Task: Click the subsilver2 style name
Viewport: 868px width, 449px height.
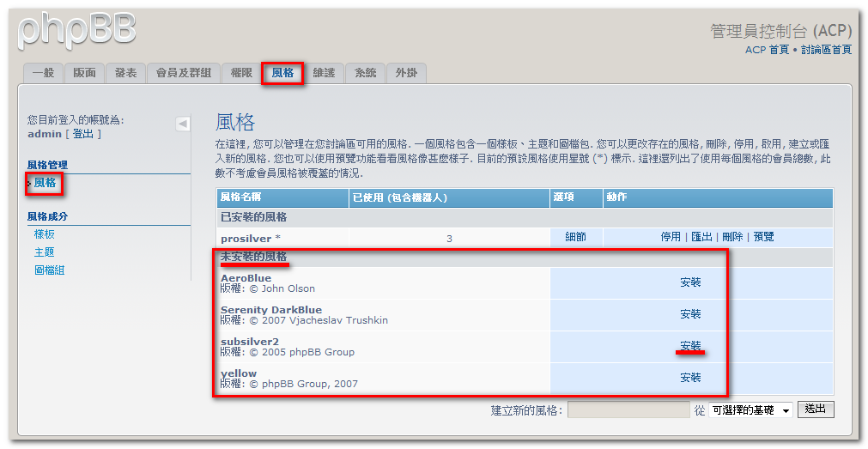Action: click(250, 342)
